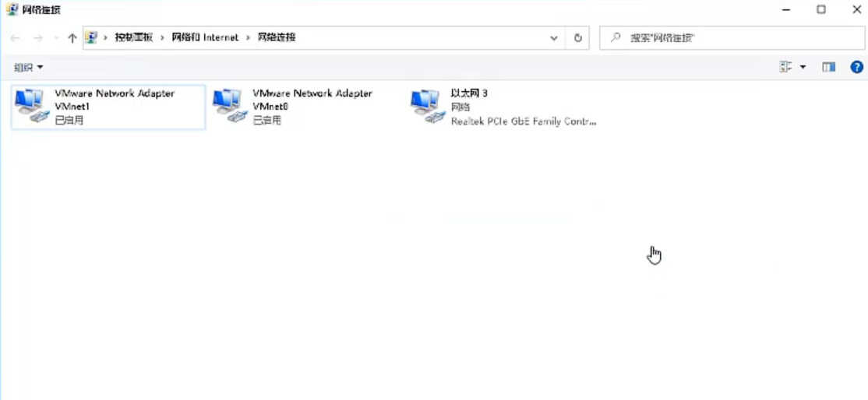Click the refresh icon beside address bar

(578, 37)
